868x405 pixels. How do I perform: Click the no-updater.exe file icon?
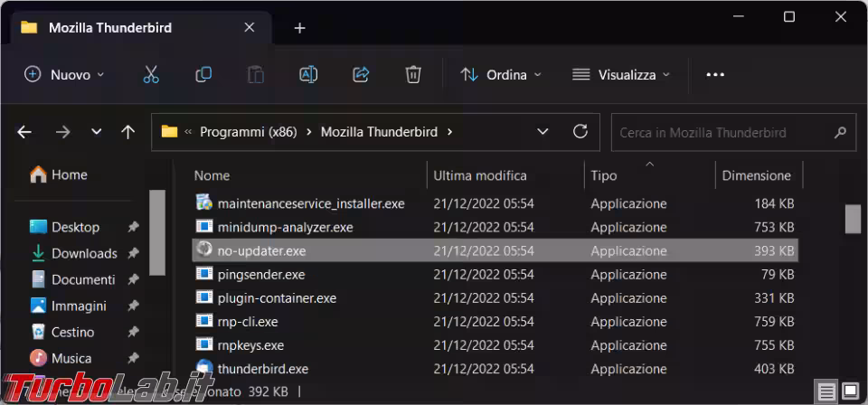[x=204, y=250]
